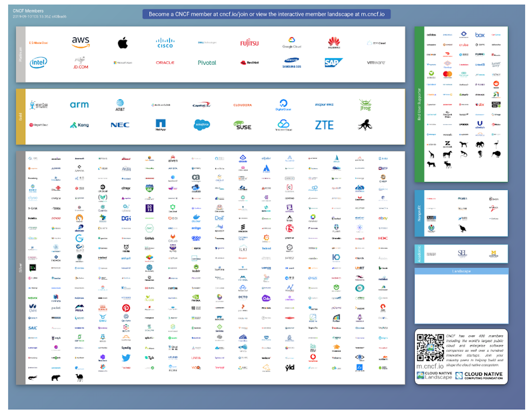Click the Become a CNCF member banner
Viewport: 532px width, 415px height.
tap(266, 14)
